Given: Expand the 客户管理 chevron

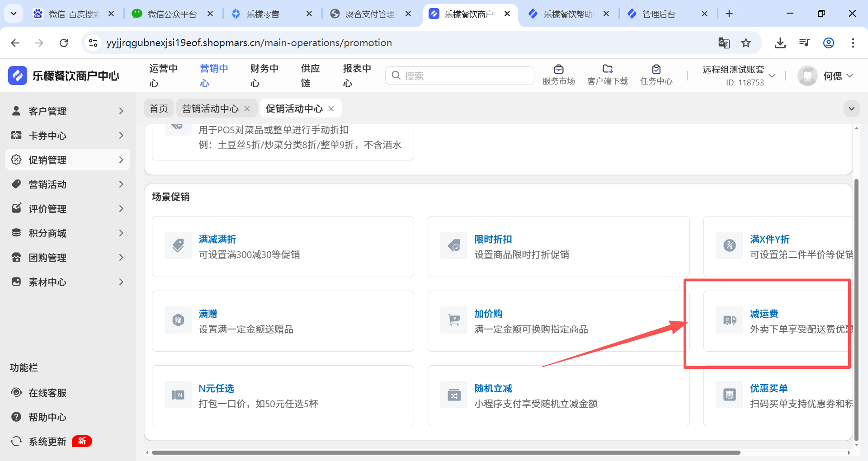Looking at the screenshot, I should pos(121,111).
